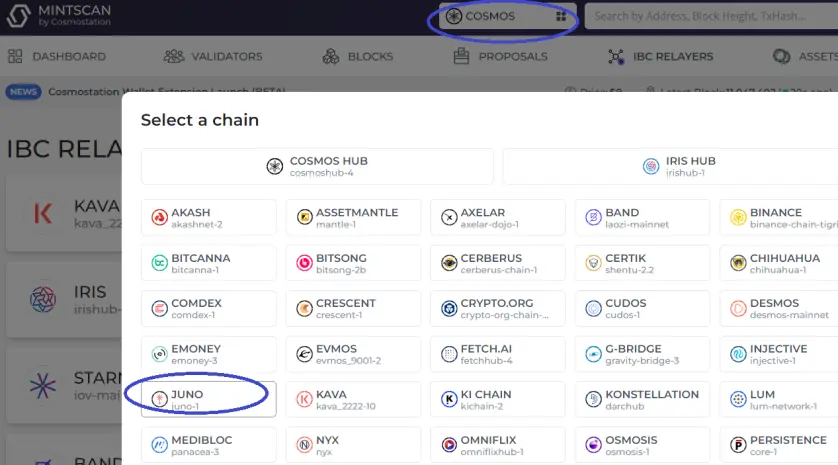Click the IBC Relayers network icon
Screen dimensions: 838x465
coord(616,56)
